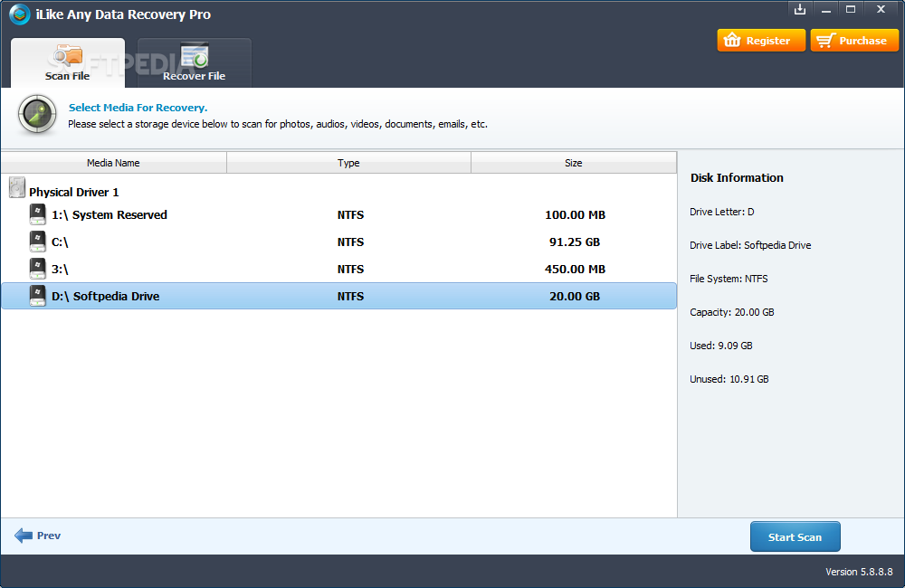The width and height of the screenshot is (905, 588).
Task: Click the Drive Letter: D entry
Action: tap(722, 212)
